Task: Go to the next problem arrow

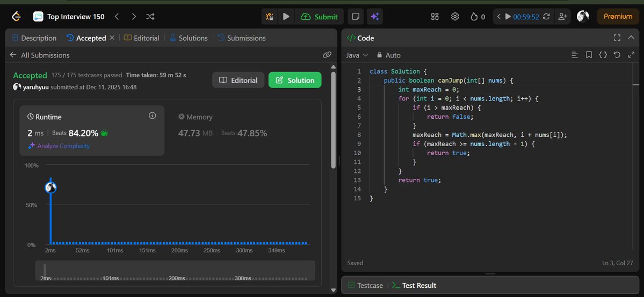Action: (134, 17)
